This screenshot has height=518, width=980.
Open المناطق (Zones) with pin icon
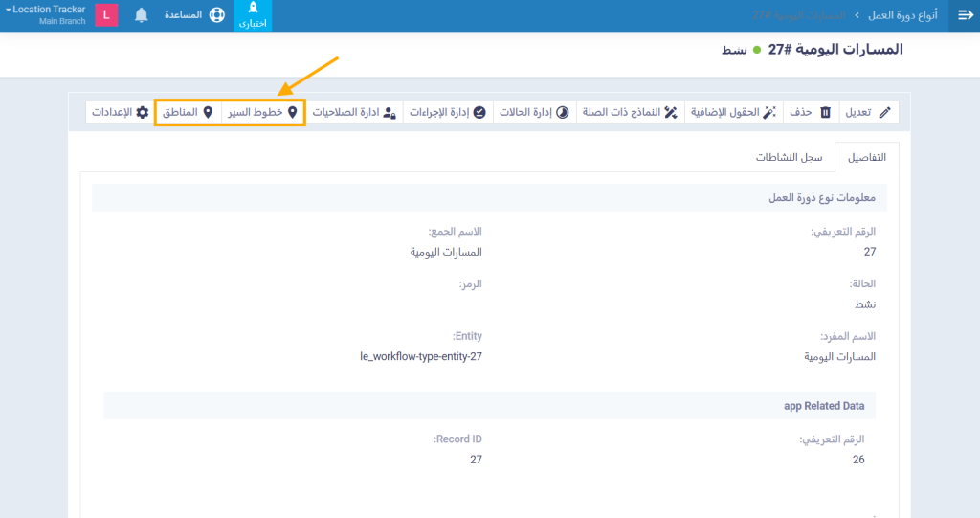point(188,112)
